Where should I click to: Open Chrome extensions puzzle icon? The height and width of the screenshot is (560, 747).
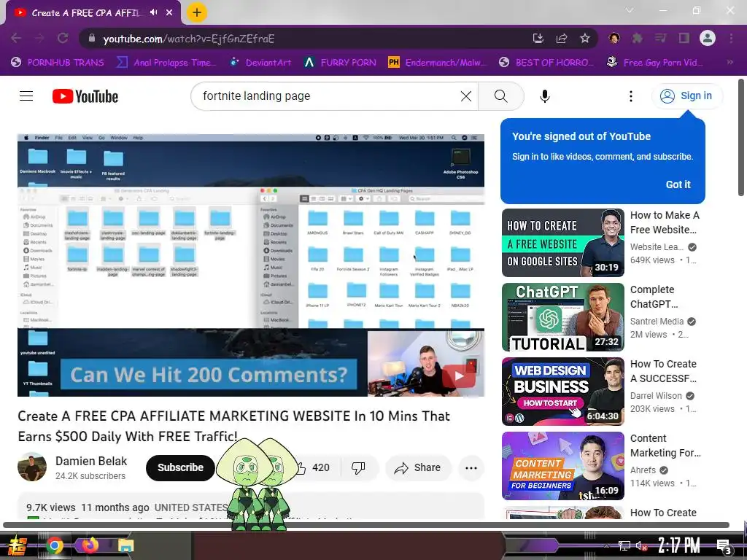[637, 38]
